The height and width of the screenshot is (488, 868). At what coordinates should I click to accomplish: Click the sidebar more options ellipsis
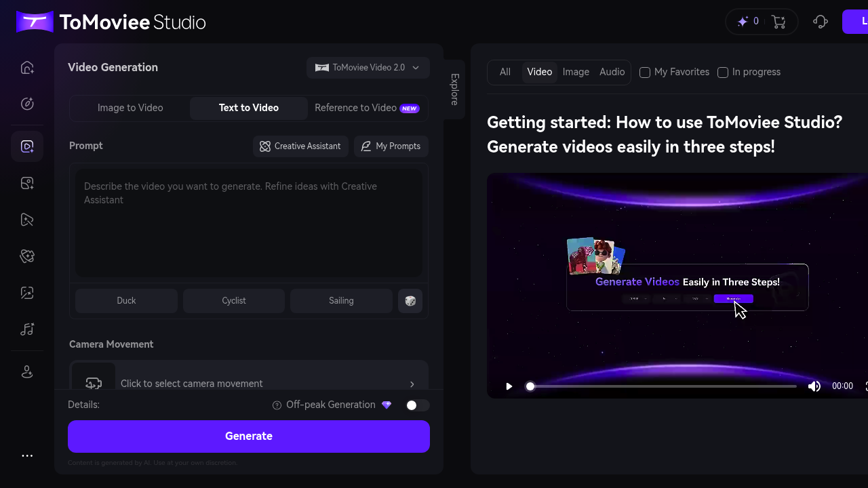(x=27, y=455)
